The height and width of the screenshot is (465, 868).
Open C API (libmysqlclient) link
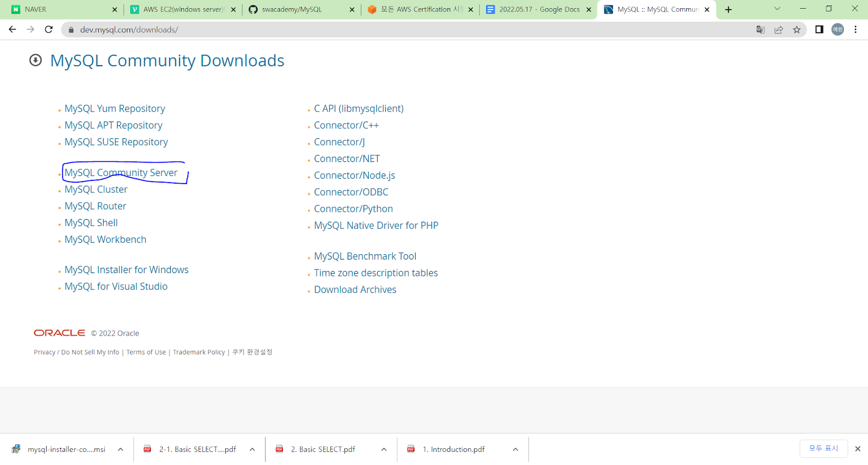[359, 108]
